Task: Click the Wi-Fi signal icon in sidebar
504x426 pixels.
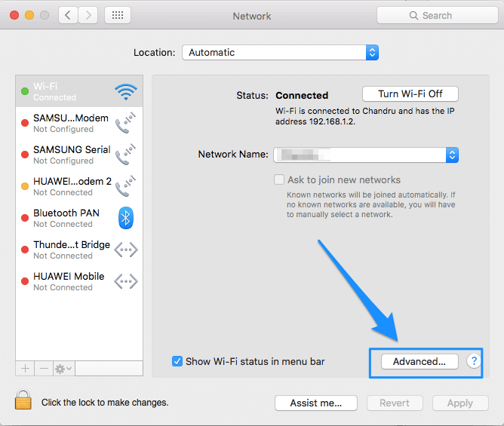Action: tap(126, 92)
